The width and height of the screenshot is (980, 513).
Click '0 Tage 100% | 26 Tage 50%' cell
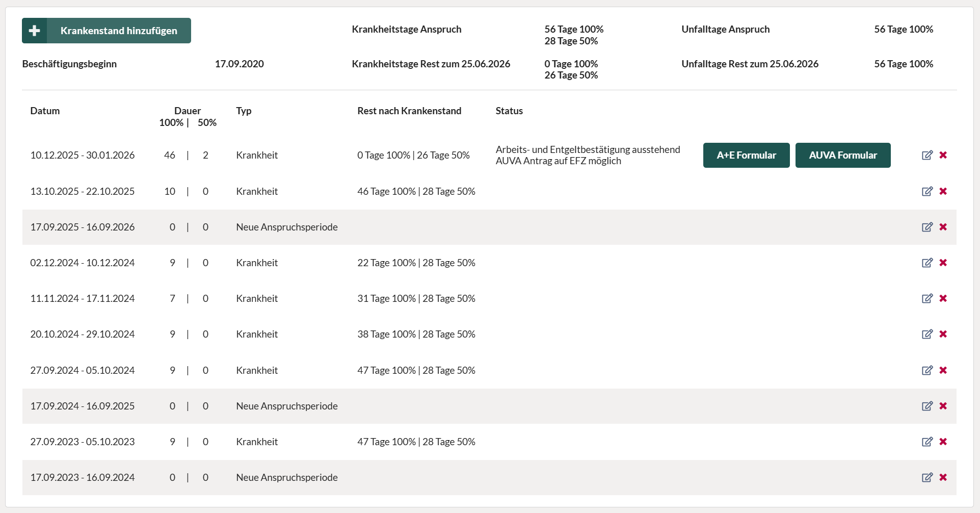coord(413,155)
